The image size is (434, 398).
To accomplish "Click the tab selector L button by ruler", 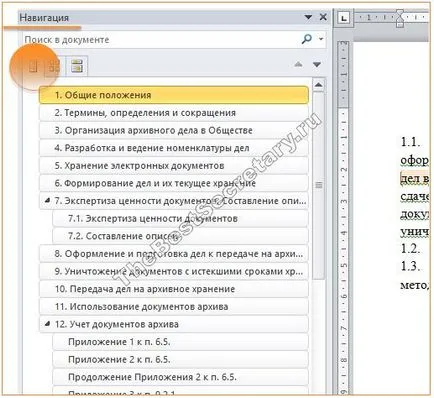I will (x=343, y=18).
